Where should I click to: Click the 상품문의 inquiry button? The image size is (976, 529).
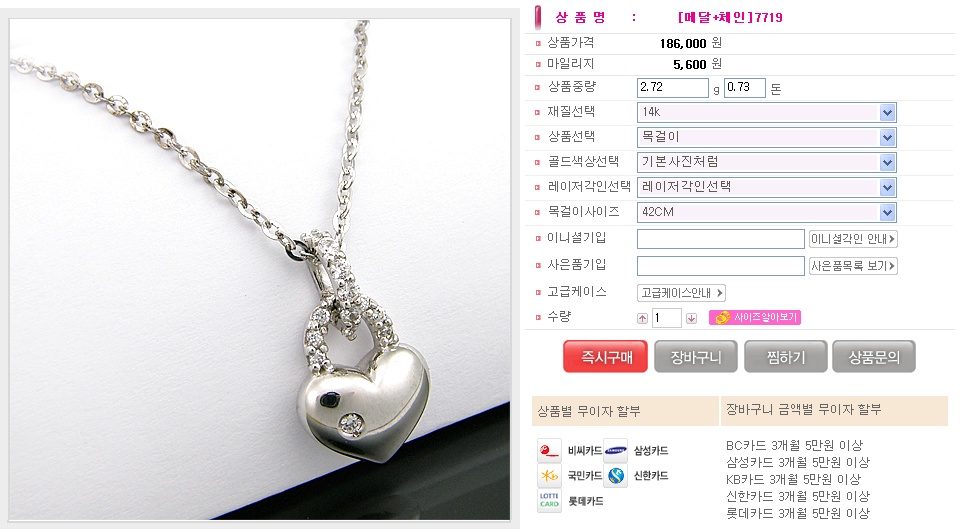click(874, 357)
